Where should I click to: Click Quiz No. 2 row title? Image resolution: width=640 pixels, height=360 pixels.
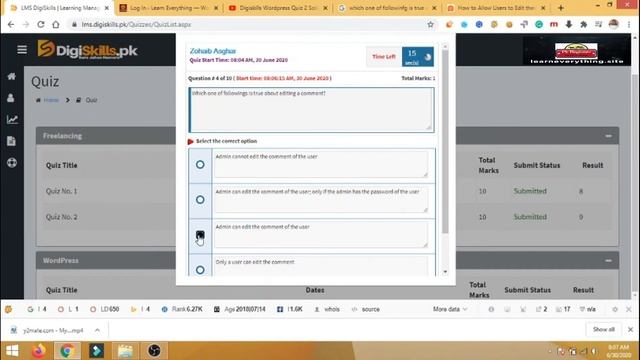(x=61, y=217)
